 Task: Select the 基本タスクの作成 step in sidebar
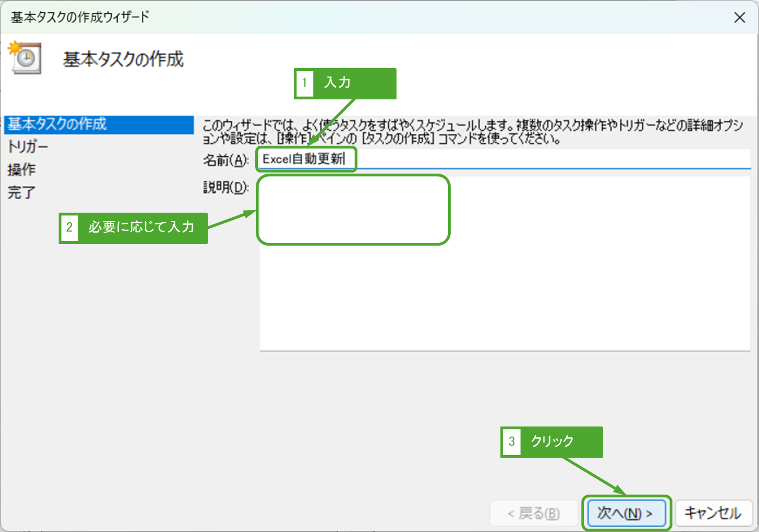tap(57, 124)
